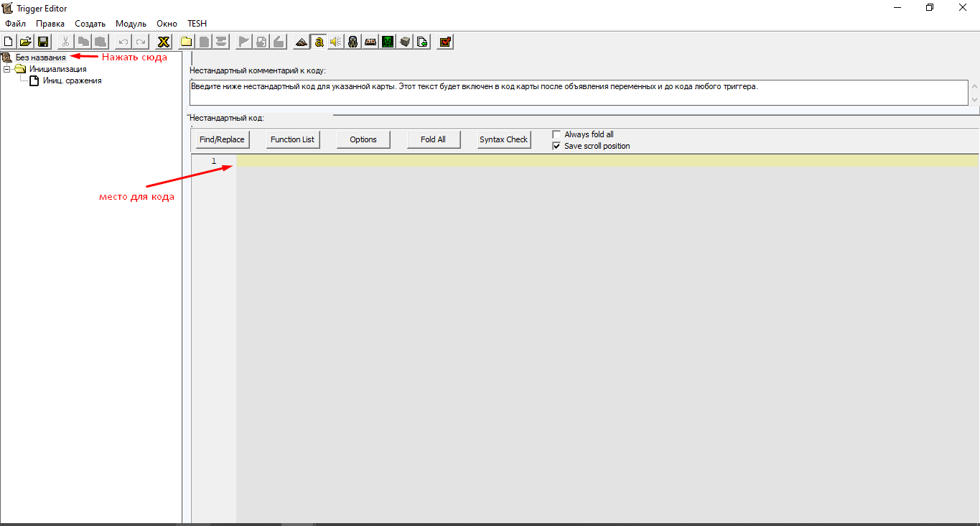980x526 pixels.
Task: Open the Function List
Action: click(292, 139)
